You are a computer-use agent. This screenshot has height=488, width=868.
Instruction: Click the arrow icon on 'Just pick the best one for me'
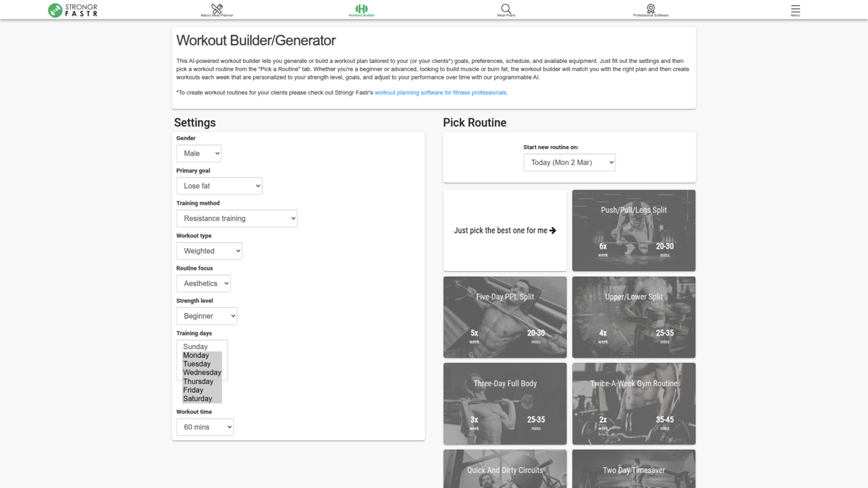554,230
